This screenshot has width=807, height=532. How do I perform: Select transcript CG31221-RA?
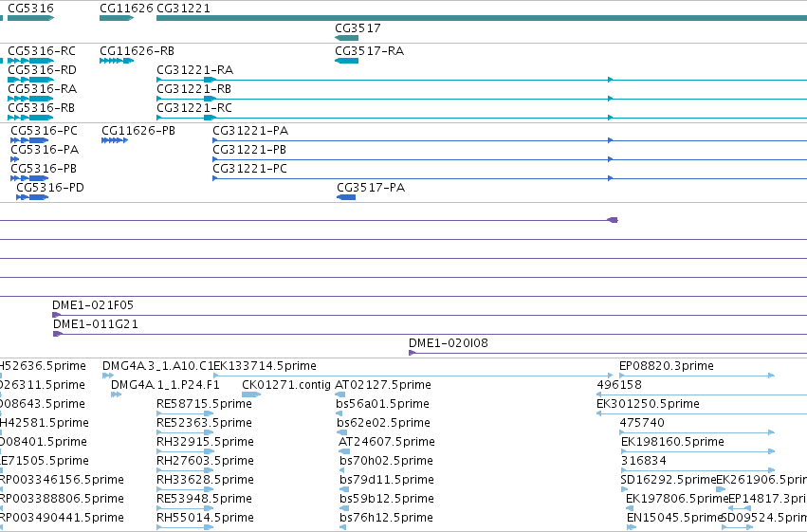[x=195, y=70]
